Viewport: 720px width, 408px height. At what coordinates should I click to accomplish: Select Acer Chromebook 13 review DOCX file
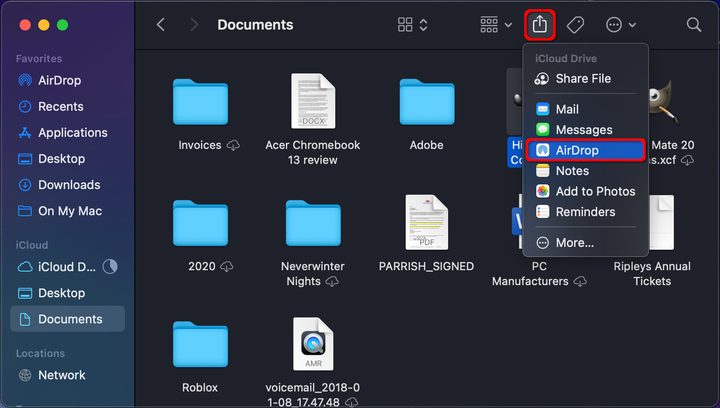[313, 101]
